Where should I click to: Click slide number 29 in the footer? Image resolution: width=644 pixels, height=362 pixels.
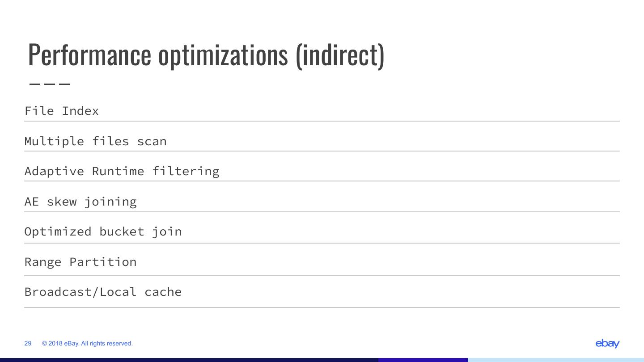28,343
